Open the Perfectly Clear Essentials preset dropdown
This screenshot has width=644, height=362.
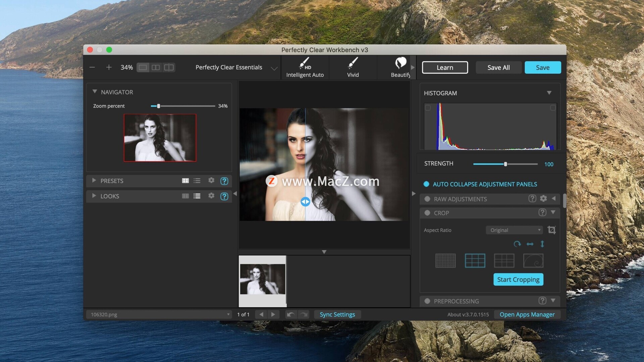236,67
